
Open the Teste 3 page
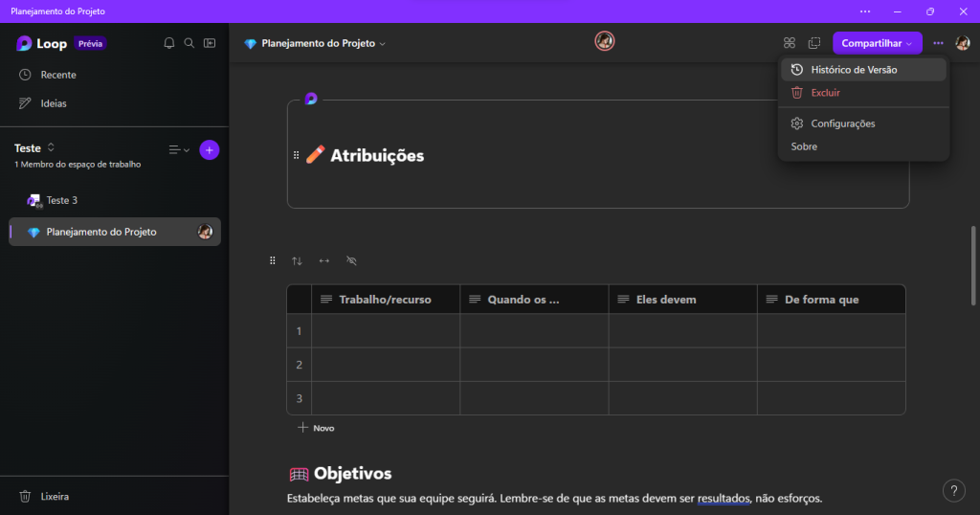[61, 200]
